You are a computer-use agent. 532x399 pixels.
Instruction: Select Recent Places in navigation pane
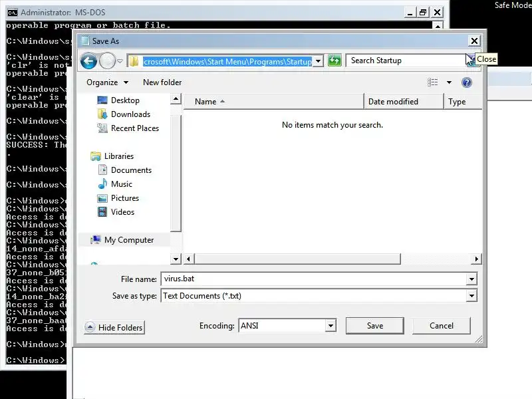pyautogui.click(x=135, y=128)
